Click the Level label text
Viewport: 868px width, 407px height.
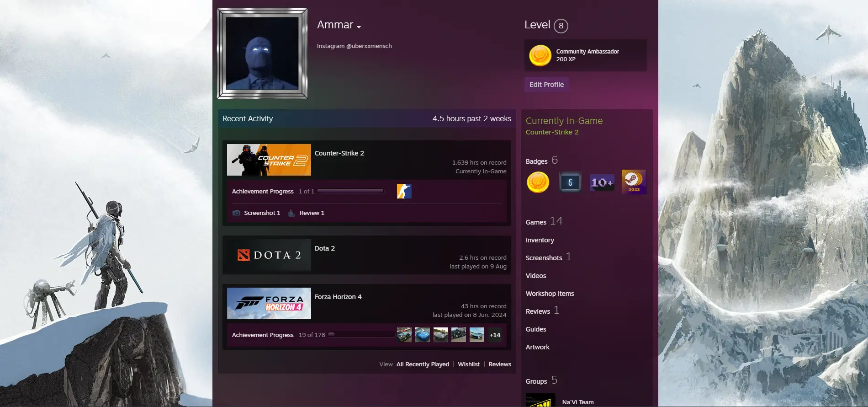tap(537, 25)
